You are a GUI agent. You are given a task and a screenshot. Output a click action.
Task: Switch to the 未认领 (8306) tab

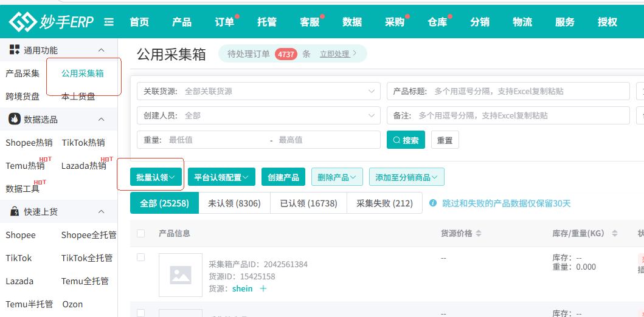235,203
